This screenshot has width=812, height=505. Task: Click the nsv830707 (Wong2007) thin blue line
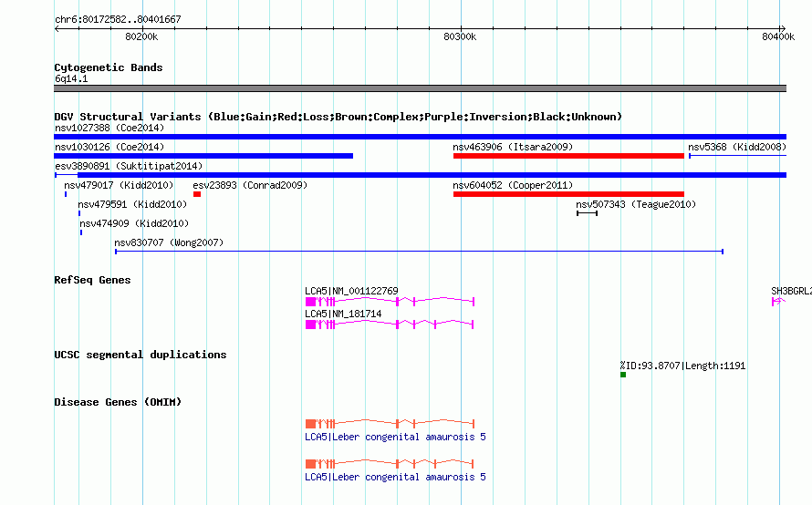point(419,252)
